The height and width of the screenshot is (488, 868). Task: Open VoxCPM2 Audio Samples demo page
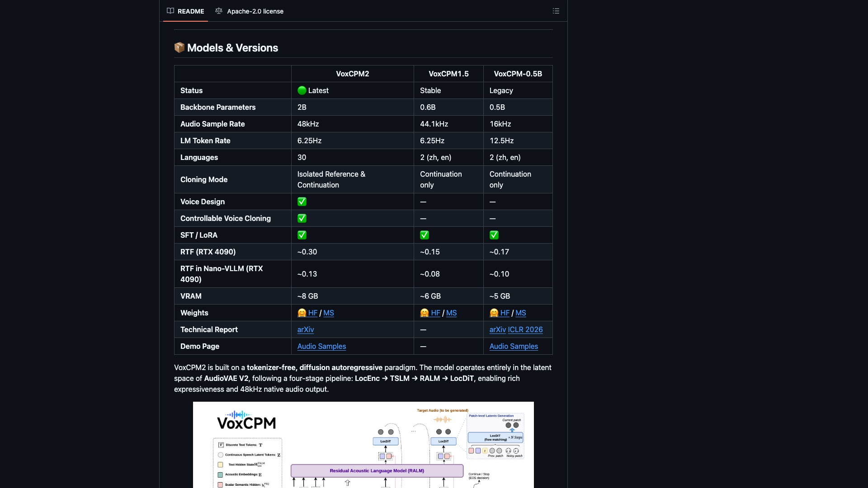coord(321,346)
